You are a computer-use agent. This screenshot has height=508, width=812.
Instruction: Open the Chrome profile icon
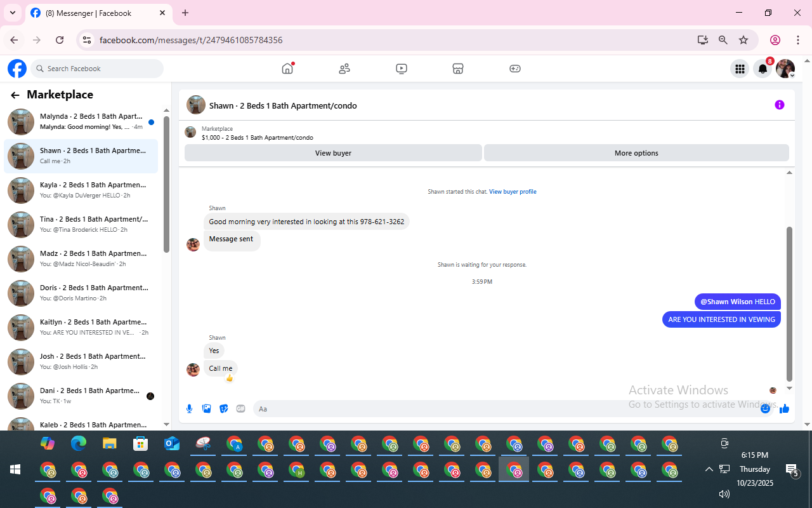pyautogui.click(x=775, y=40)
